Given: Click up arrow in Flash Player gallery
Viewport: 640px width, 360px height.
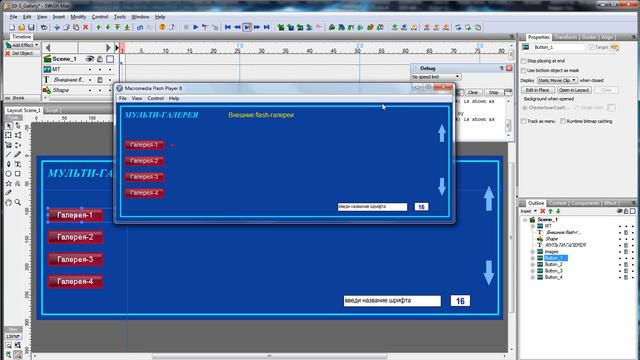Looking at the screenshot, I should click(442, 133).
